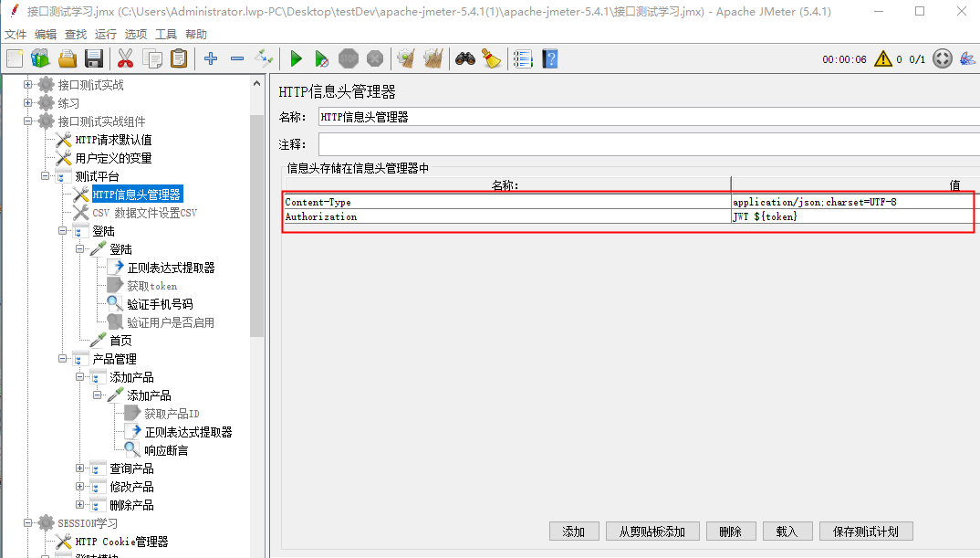Viewport: 980px width, 558px height.
Task: Open the 文件 menu
Action: (16, 35)
